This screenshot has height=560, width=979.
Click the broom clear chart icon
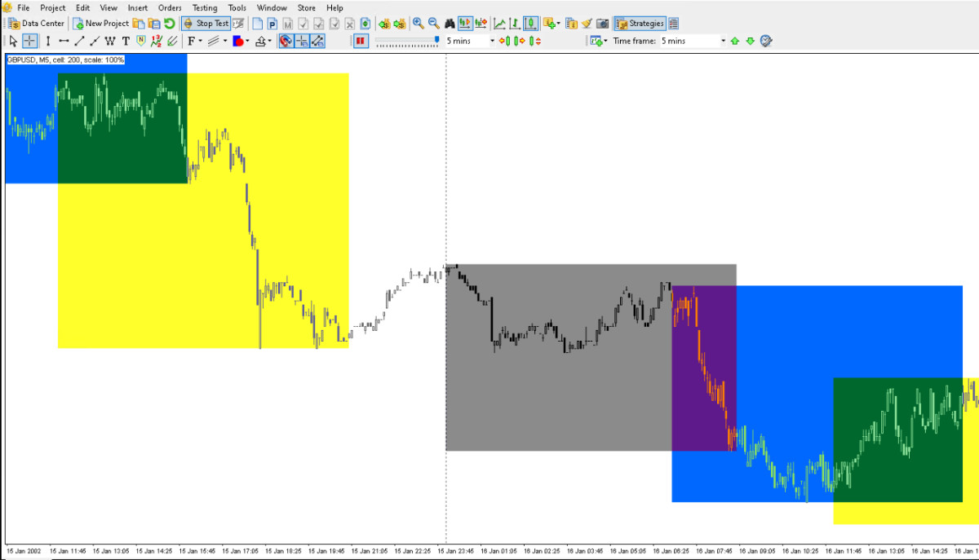point(587,24)
